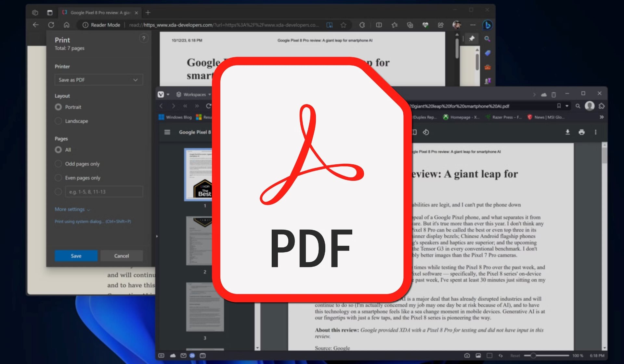Toggle Vivaldi panel icon in status bar
The height and width of the screenshot is (364, 624).
(x=161, y=356)
